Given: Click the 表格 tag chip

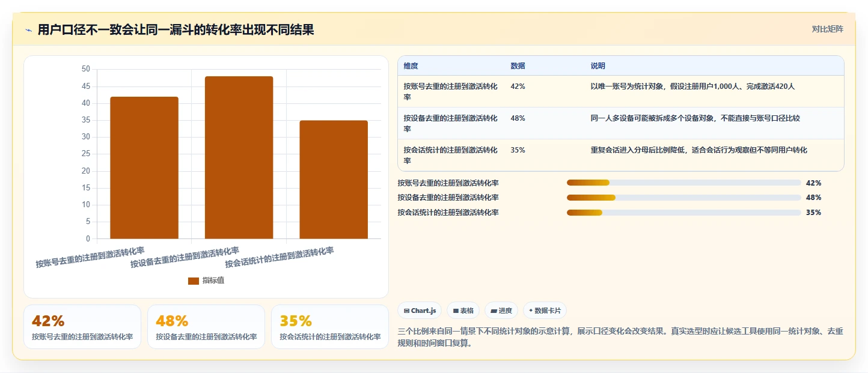Looking at the screenshot, I should point(463,311).
